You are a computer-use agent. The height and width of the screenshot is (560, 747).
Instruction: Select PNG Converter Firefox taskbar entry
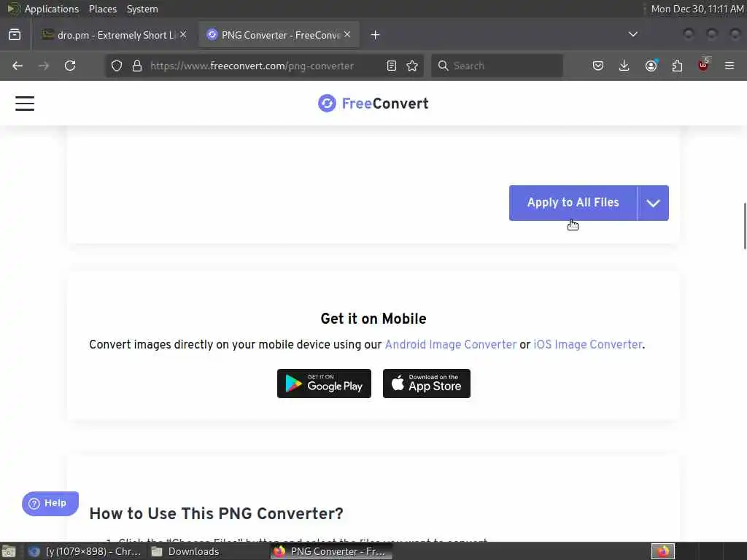click(332, 551)
